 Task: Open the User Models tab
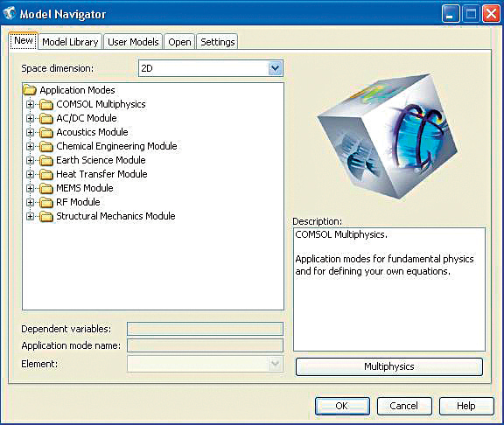[x=133, y=42]
